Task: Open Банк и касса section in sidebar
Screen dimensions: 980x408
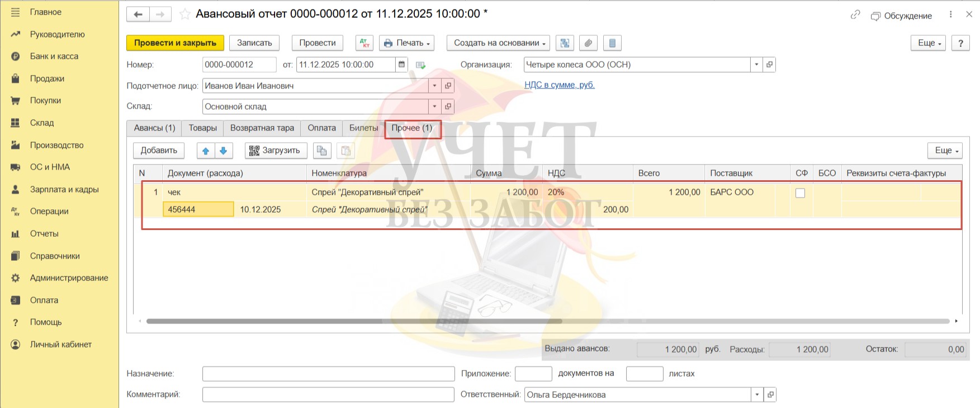Action: coord(54,57)
